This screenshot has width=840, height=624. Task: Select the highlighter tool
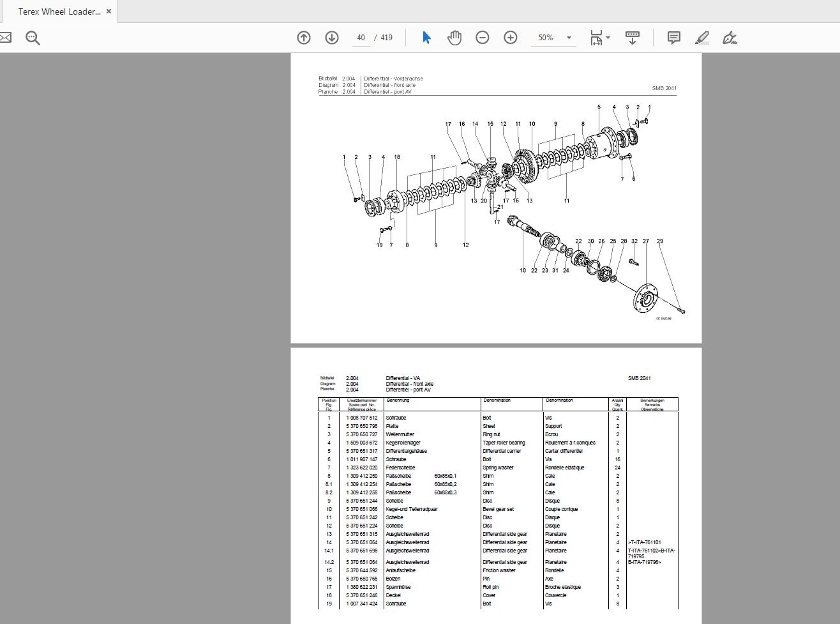click(x=701, y=38)
